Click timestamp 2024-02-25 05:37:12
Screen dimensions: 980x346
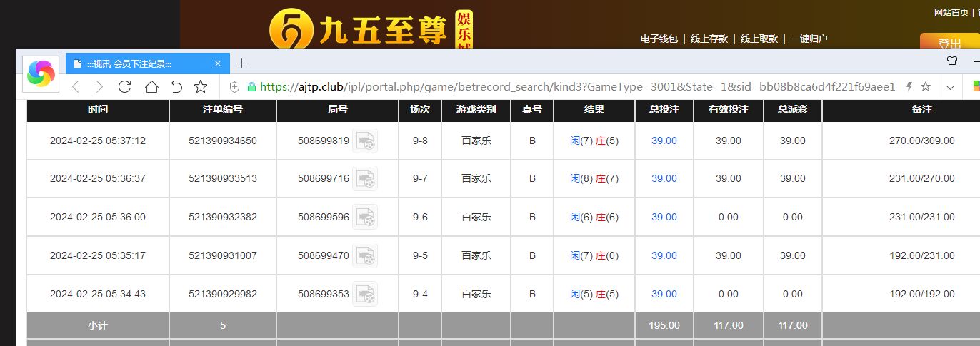(98, 141)
